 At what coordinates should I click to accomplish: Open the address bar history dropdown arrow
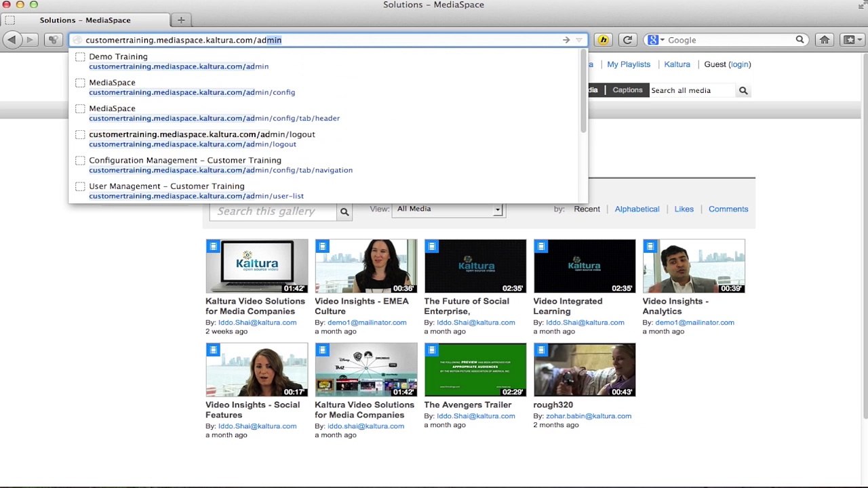click(578, 40)
